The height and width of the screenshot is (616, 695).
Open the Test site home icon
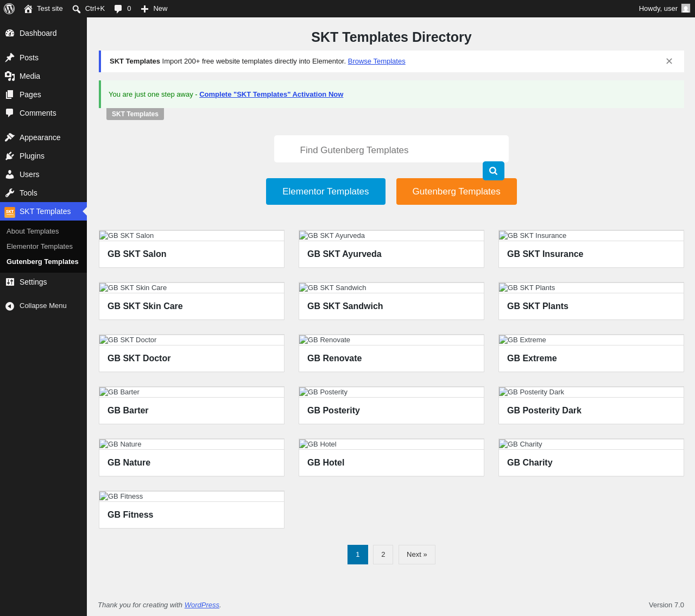pyautogui.click(x=28, y=9)
